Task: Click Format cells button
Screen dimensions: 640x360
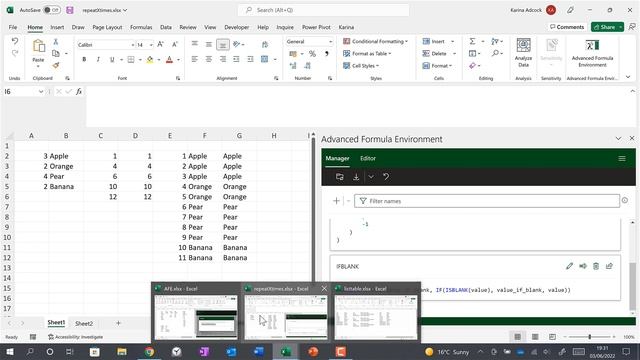Action: point(438,66)
